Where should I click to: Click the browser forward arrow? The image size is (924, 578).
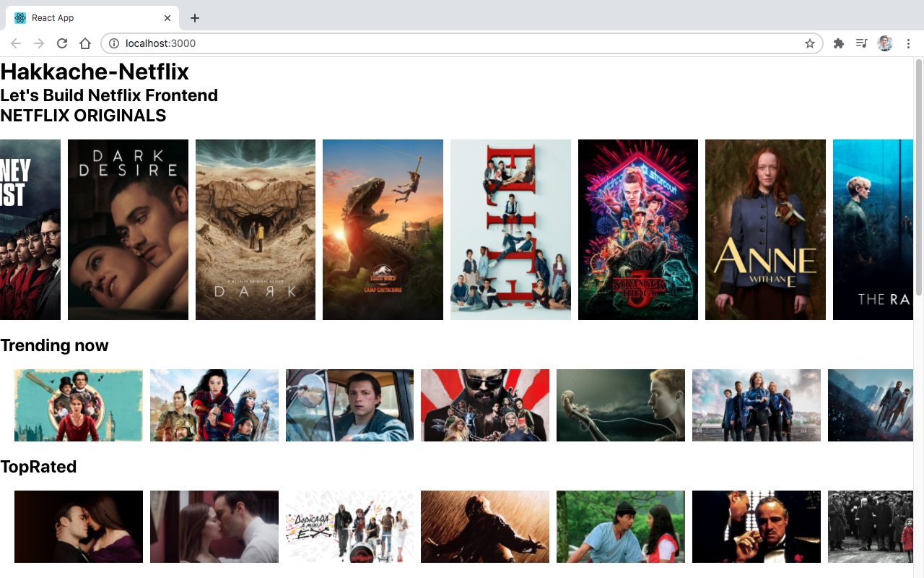point(39,43)
